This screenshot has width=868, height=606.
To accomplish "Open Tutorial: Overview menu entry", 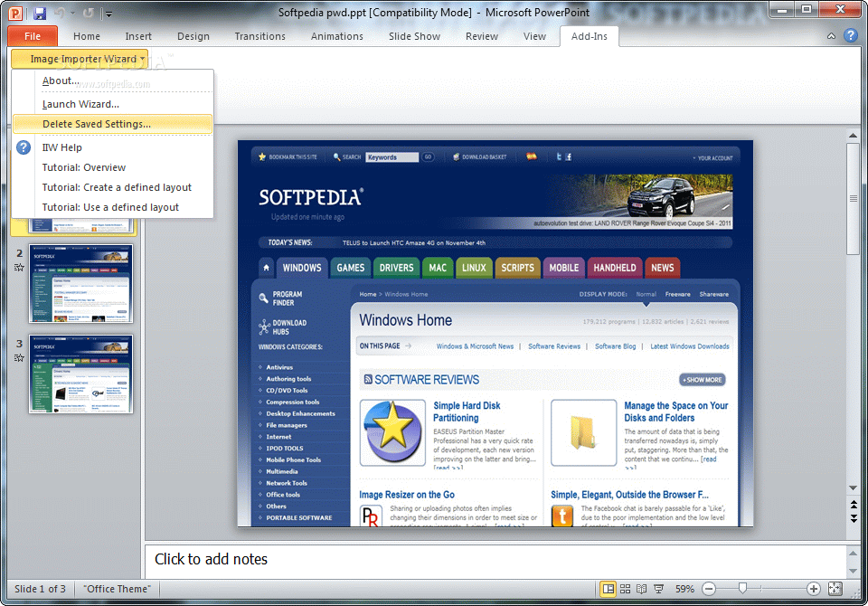I will click(113, 167).
